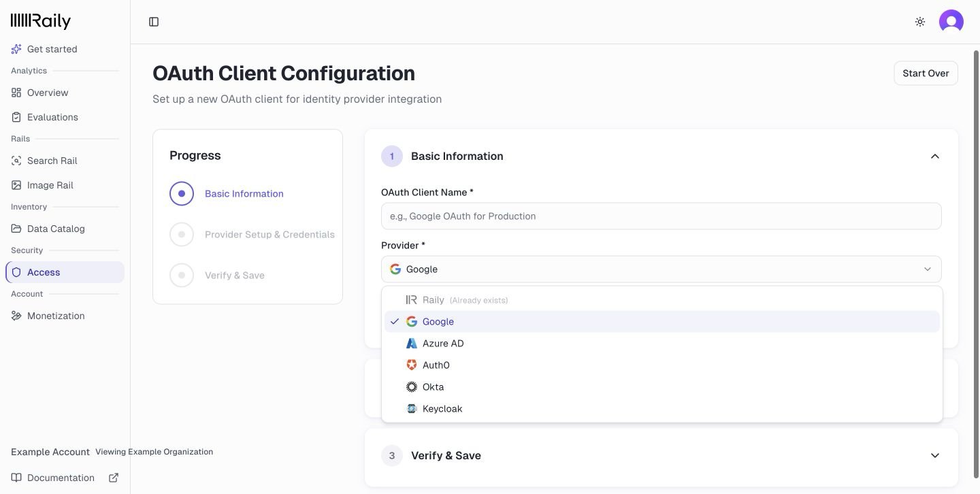Screen dimensions: 980x494
Task: Click the Search Rail scan icon
Action: [16, 161]
